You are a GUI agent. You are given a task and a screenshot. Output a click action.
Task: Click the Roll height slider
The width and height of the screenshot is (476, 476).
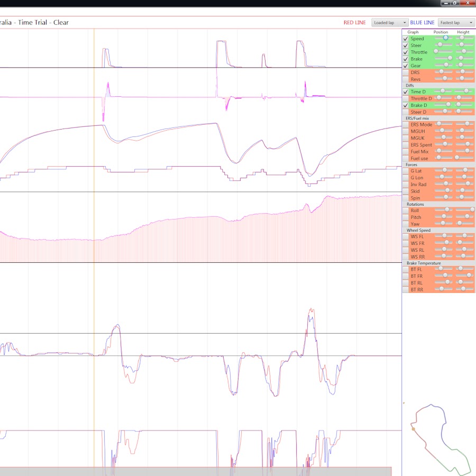pyautogui.click(x=465, y=210)
